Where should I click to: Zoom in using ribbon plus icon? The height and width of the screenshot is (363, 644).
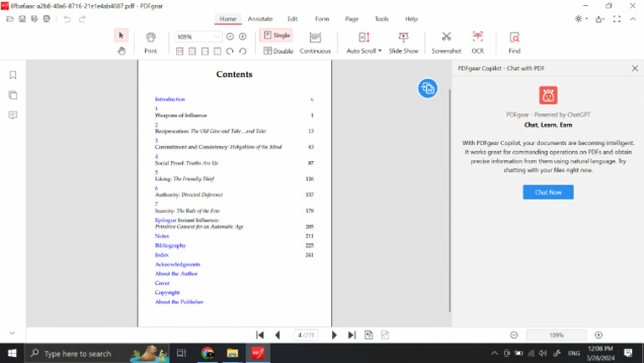pos(242,37)
